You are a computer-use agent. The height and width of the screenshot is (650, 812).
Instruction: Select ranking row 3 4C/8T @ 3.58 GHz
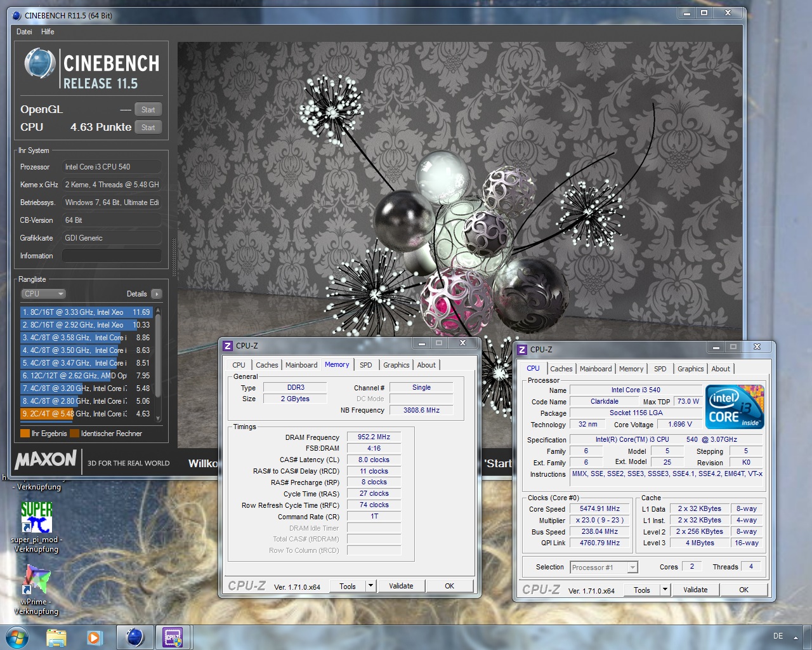tap(86, 338)
